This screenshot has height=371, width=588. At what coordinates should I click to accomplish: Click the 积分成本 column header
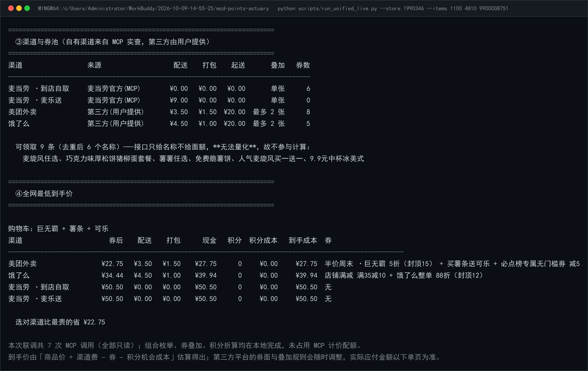coord(263,240)
